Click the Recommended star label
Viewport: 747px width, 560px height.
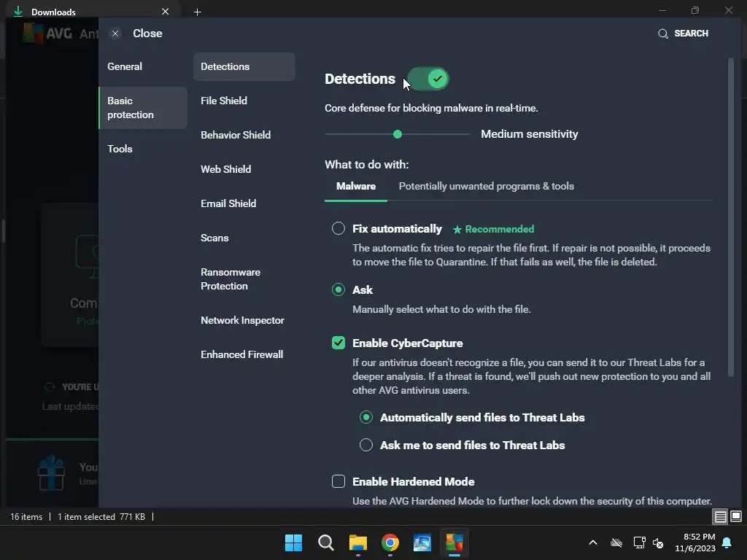pyautogui.click(x=493, y=229)
